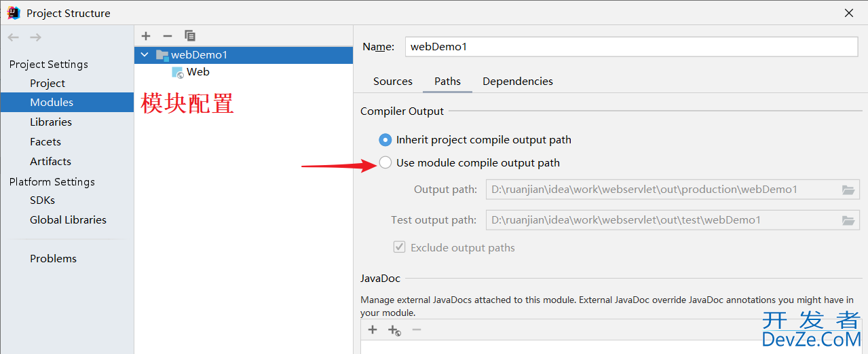Switch to the Paths tab
The width and height of the screenshot is (868, 354).
448,82
